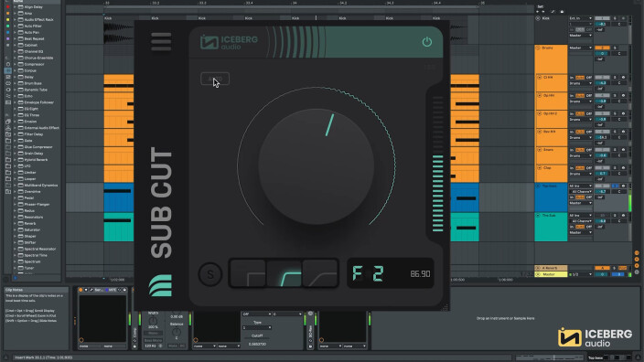Open Master track 1/2 output dropdown
Screen dimensions: 644x362
pyautogui.click(x=580, y=274)
